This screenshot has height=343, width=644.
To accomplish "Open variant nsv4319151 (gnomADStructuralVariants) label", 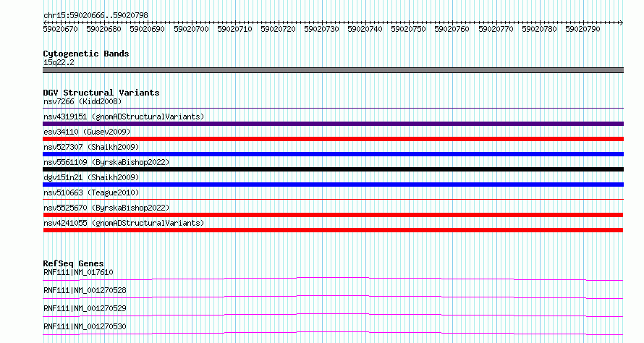I will point(124,117).
